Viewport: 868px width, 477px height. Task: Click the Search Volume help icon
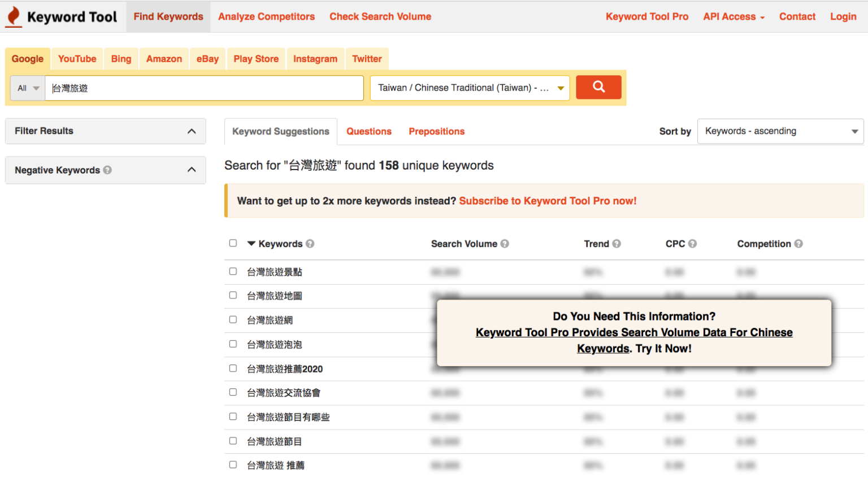pyautogui.click(x=505, y=244)
